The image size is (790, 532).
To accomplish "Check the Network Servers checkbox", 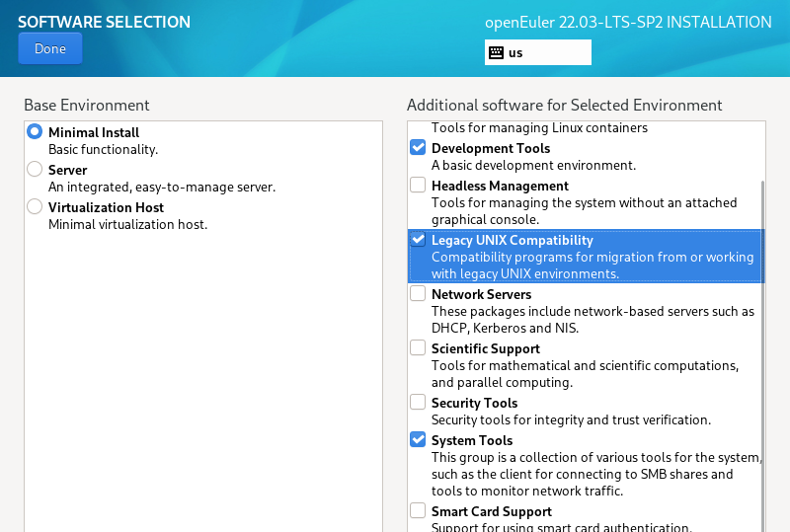I will (x=419, y=294).
